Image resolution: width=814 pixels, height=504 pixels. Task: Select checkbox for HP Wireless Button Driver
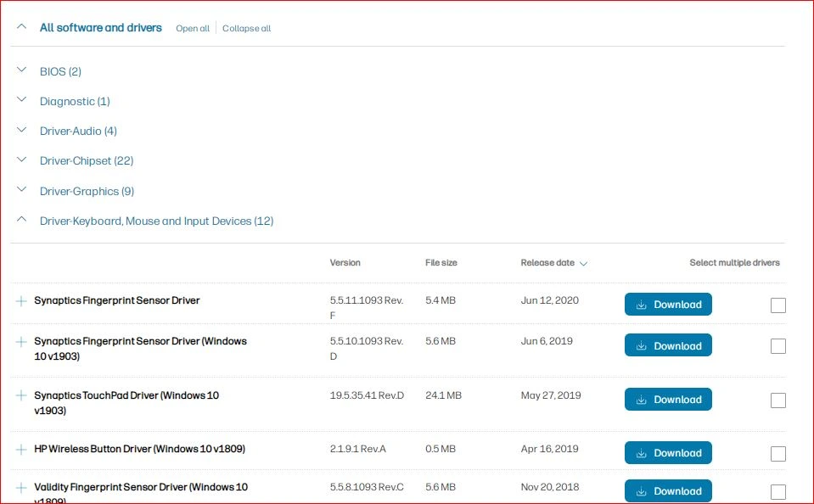778,454
